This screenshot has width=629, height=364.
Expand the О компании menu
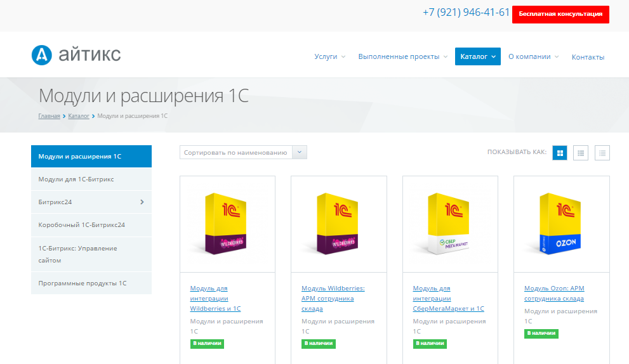[534, 56]
